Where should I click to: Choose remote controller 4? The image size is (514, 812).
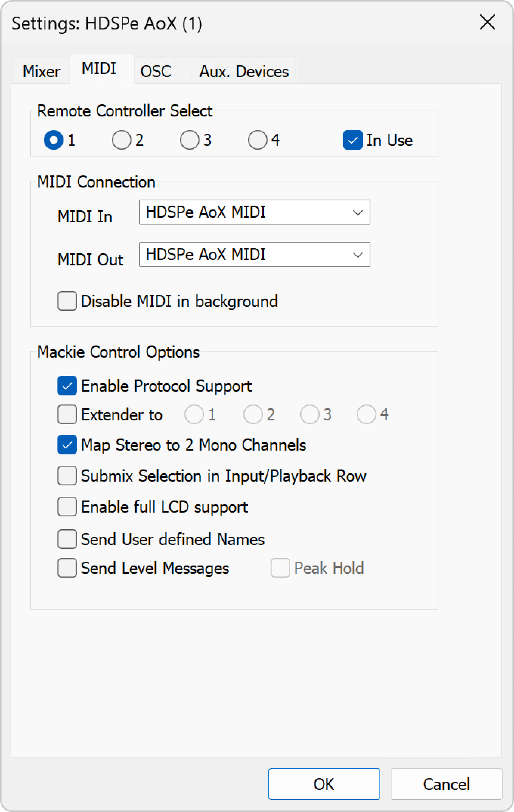tap(258, 140)
